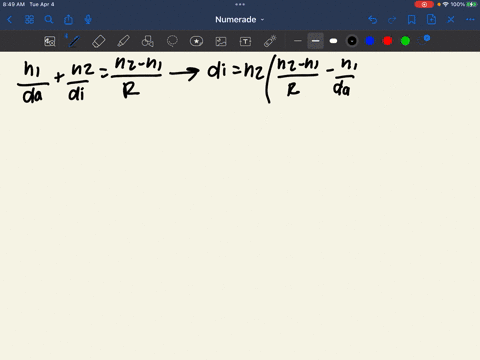Select the Pen tool
The height and width of the screenshot is (360, 480).
click(x=74, y=41)
